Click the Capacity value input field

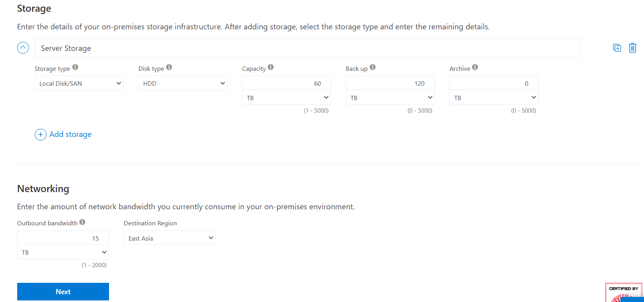point(286,83)
